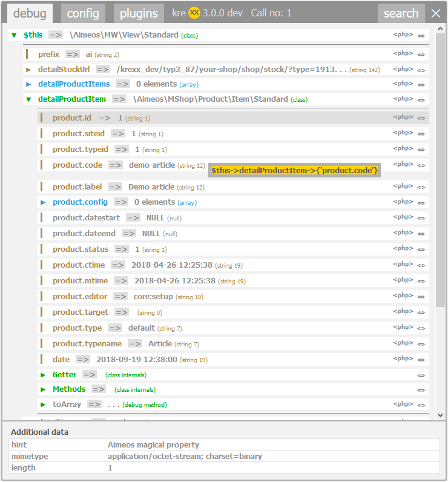Click the double-arrow icon on the Getter row

click(421, 375)
